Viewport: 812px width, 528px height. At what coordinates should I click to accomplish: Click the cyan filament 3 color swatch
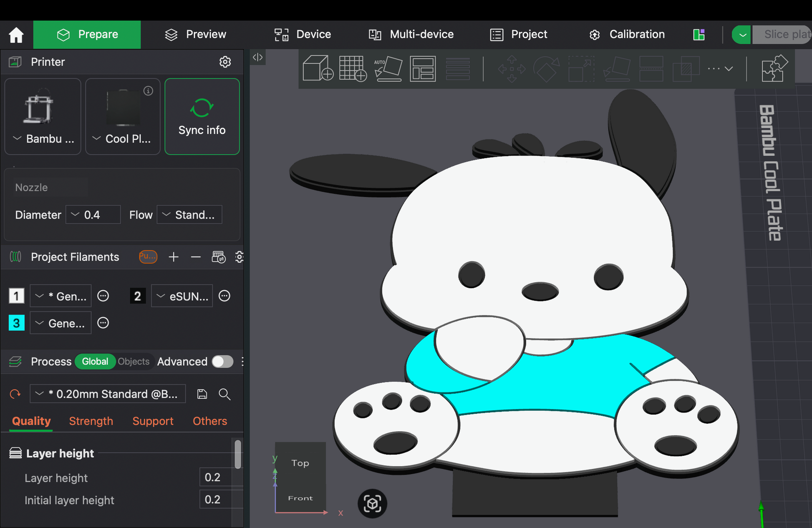pos(16,323)
